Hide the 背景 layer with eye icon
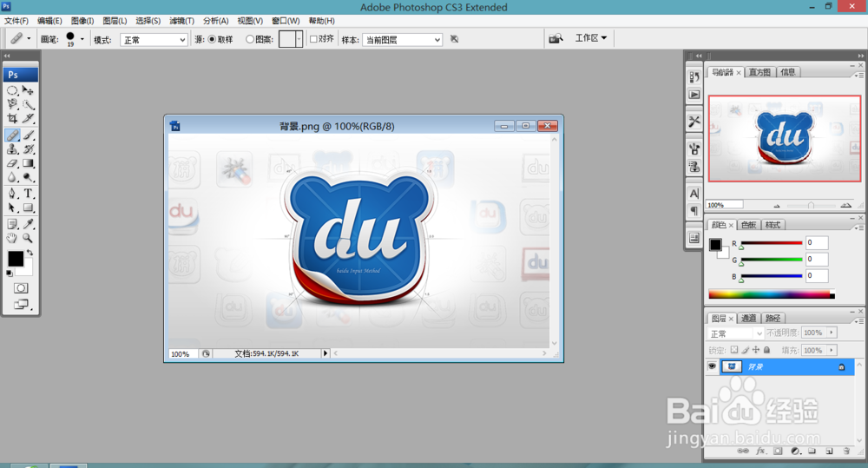 point(712,366)
